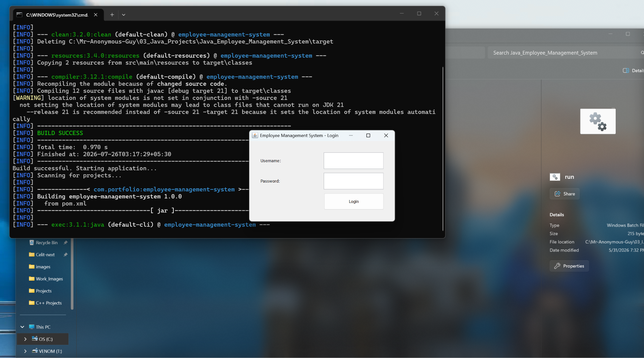
Task: Open the Work_Images folder
Action: (49, 279)
